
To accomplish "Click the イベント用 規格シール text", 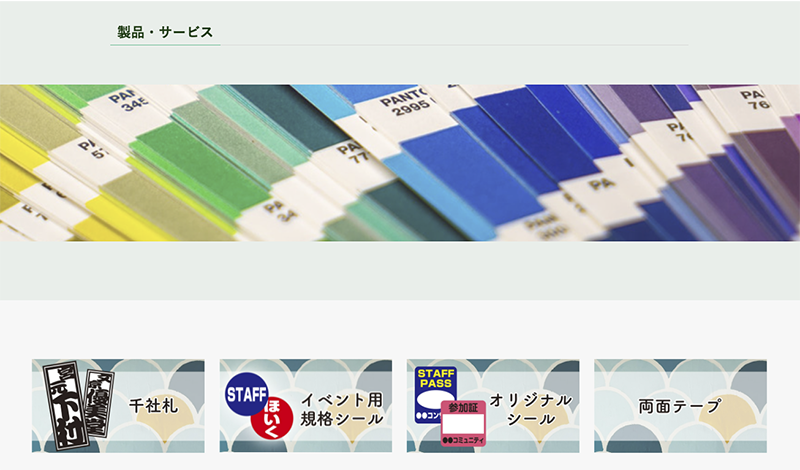I will (341, 409).
